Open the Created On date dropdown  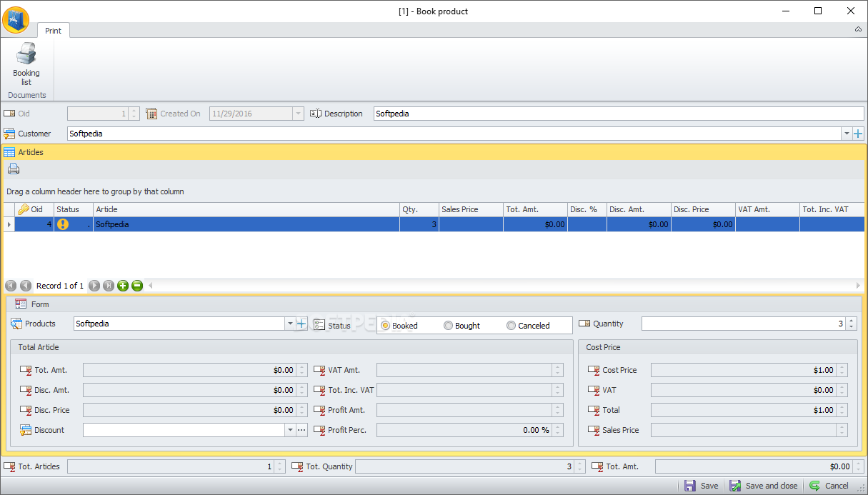point(298,114)
